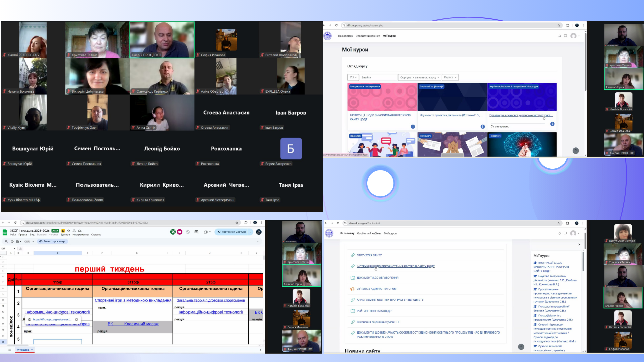Open the Картка display mode dropdown
644x362 pixels.
click(450, 77)
